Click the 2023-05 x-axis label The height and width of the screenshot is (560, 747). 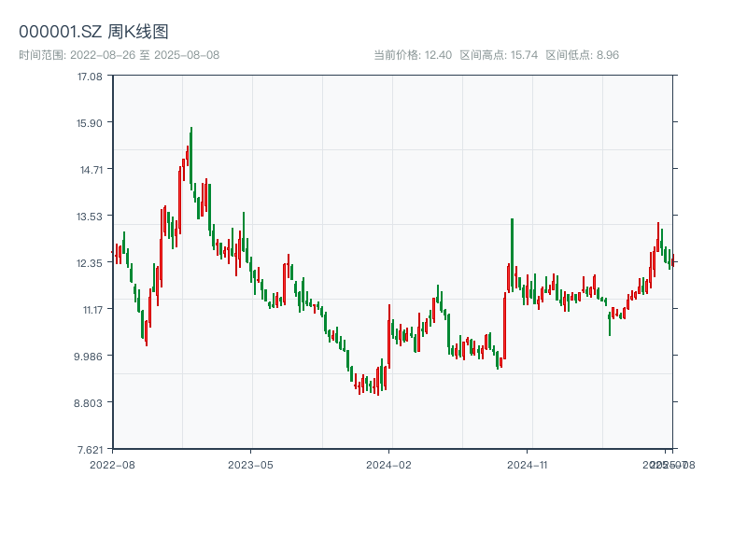pos(250,465)
